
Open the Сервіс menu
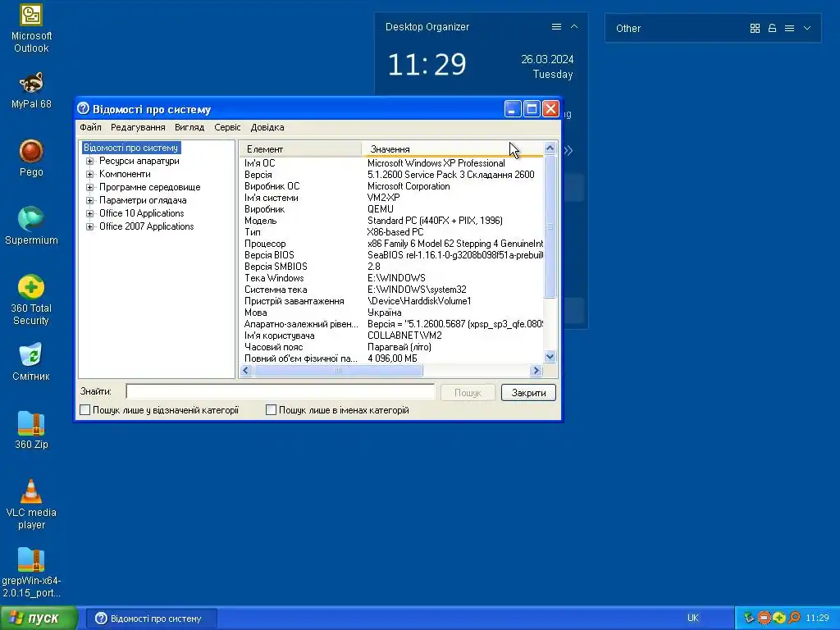pos(227,127)
